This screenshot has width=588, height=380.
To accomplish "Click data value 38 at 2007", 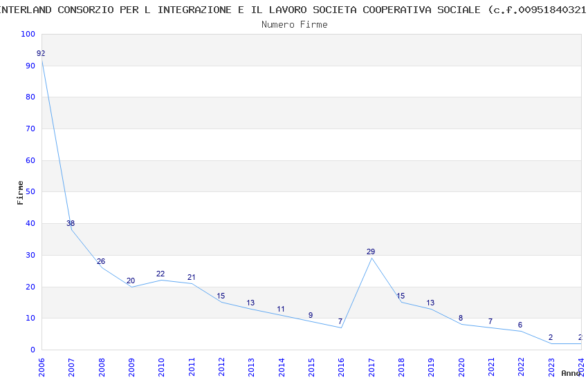I will (71, 223).
